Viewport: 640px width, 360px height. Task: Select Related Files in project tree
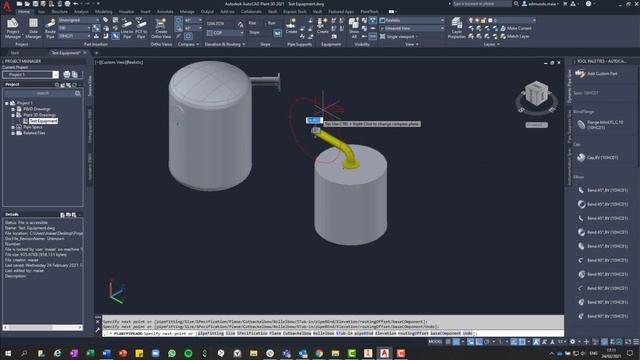34,133
